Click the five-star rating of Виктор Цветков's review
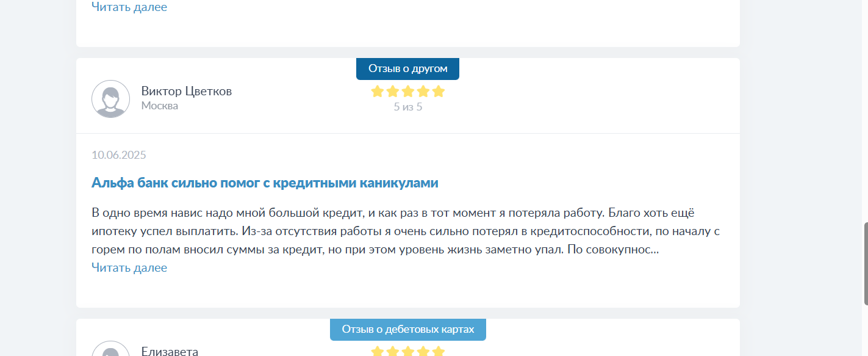868x356 pixels. [x=408, y=92]
